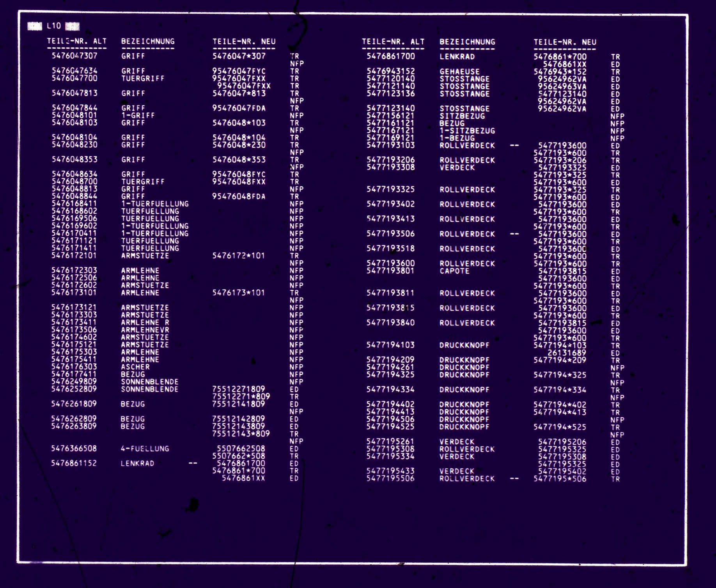
Task: Select old part number 5477194261
Action: (x=391, y=367)
